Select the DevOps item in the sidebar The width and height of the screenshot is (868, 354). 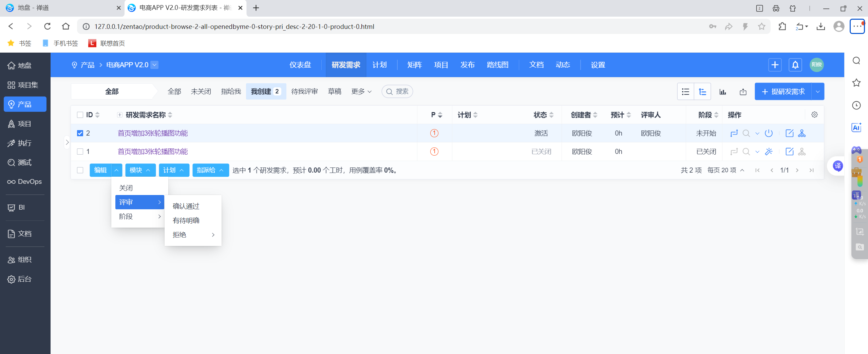(24, 181)
